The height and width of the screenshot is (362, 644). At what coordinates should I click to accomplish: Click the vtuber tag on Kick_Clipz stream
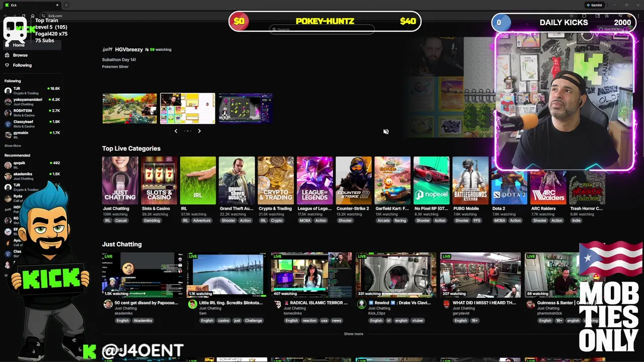417,321
